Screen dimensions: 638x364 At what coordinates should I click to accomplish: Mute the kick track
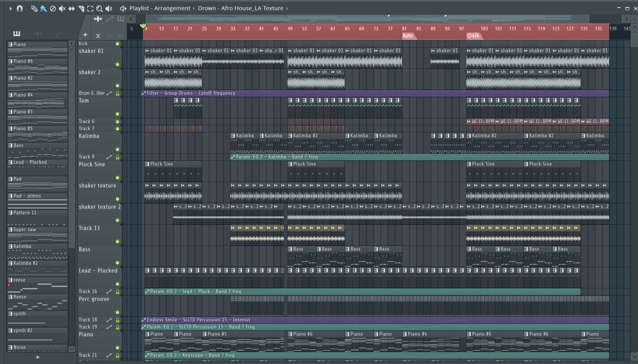pyautogui.click(x=118, y=44)
